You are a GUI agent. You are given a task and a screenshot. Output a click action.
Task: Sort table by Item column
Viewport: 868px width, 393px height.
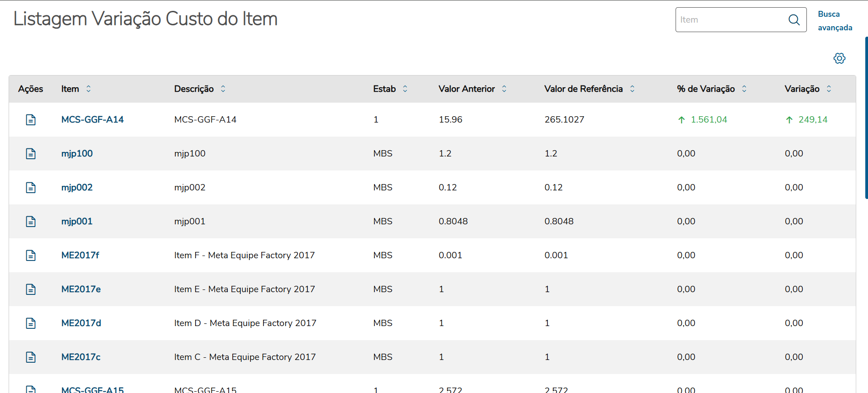(x=88, y=89)
